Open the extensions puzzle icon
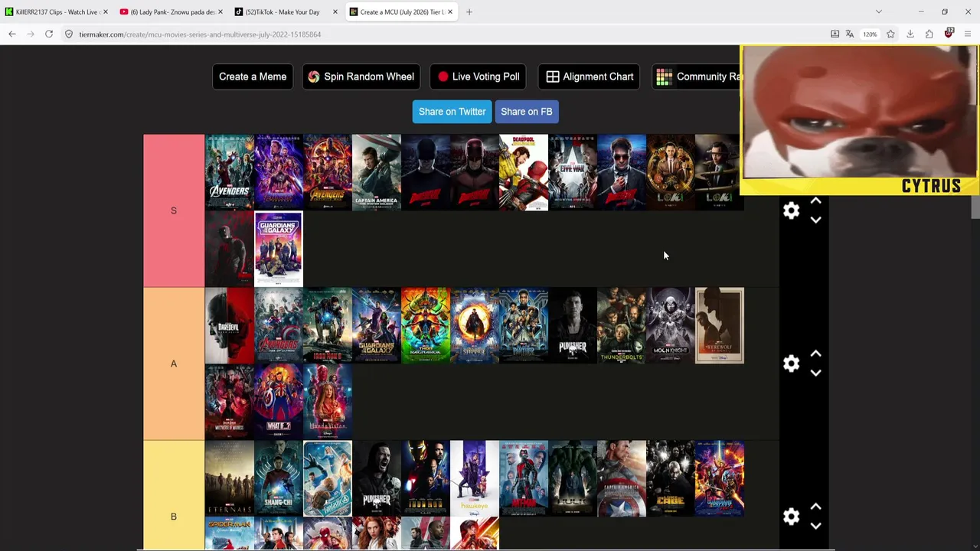 point(929,34)
